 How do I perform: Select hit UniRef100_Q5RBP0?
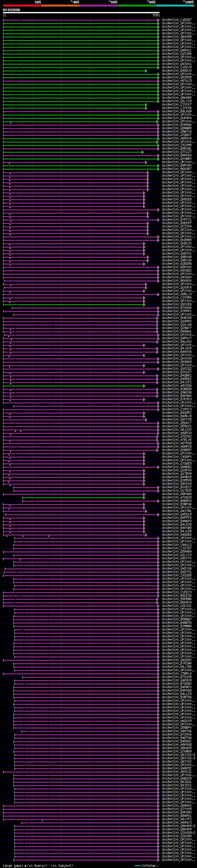coord(177,728)
